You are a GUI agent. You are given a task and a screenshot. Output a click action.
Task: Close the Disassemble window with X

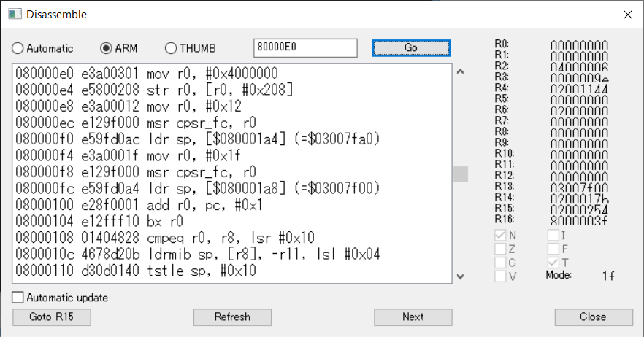pos(628,15)
